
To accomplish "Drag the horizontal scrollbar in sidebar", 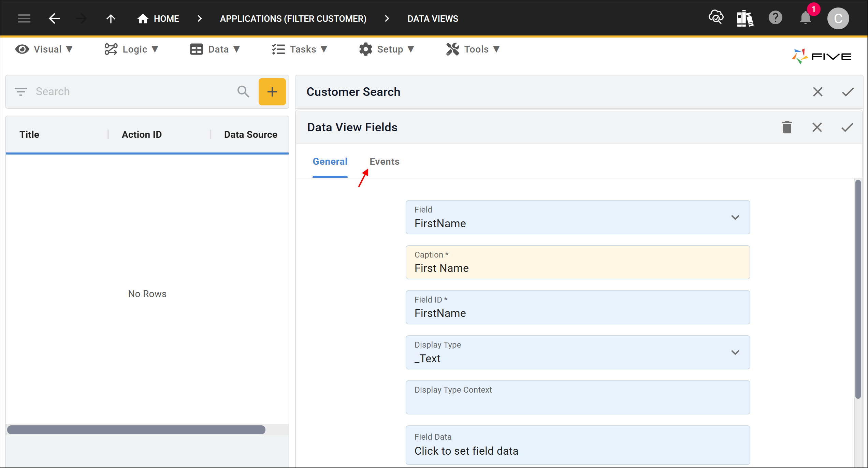I will [136, 429].
